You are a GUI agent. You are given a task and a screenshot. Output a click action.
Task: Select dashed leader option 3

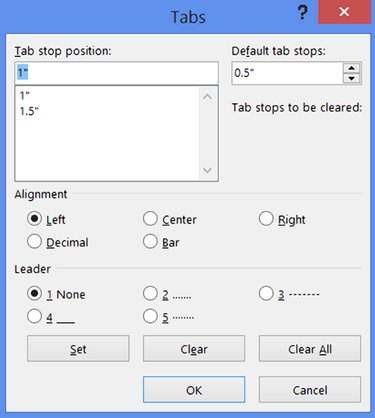point(266,294)
